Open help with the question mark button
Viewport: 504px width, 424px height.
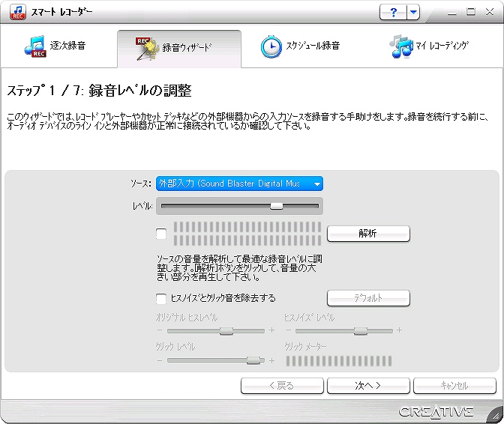[393, 13]
